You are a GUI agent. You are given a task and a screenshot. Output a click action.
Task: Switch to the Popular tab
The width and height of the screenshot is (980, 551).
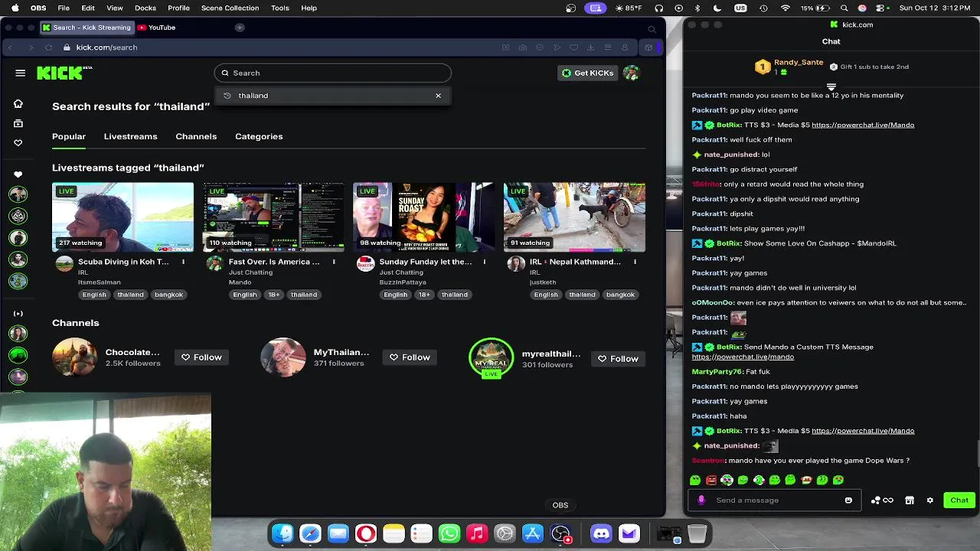tap(69, 136)
